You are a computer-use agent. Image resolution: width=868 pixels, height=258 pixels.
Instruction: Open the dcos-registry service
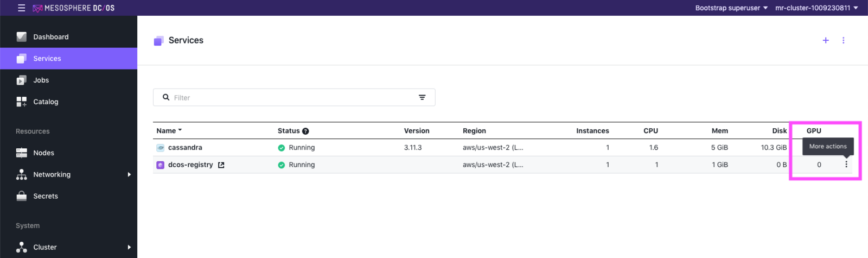190,165
